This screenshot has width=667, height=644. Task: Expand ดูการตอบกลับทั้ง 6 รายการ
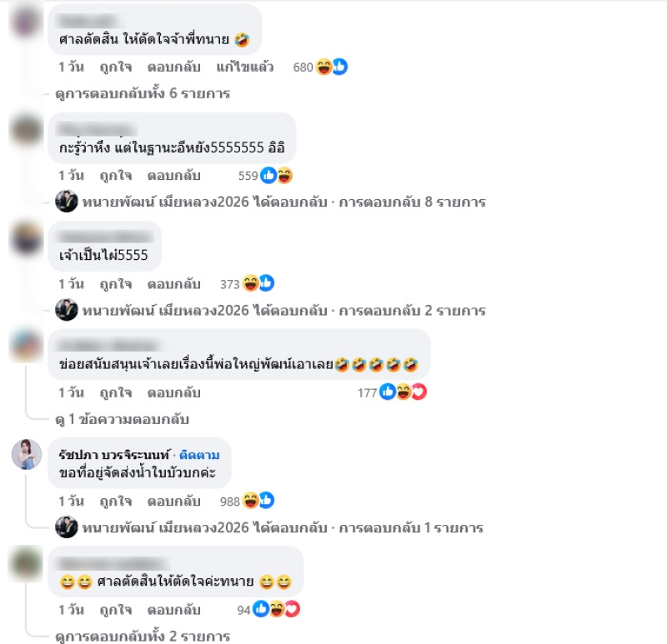point(143,93)
